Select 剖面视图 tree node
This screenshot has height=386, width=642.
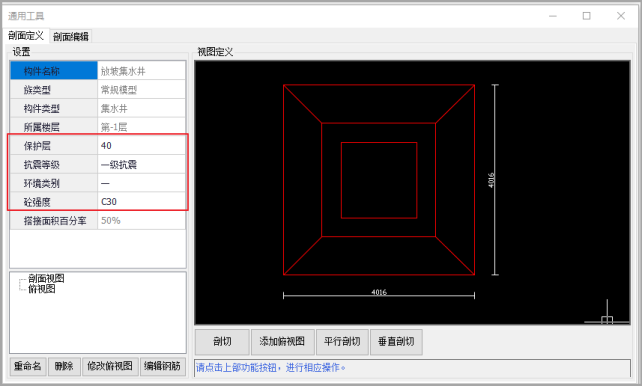point(46,278)
